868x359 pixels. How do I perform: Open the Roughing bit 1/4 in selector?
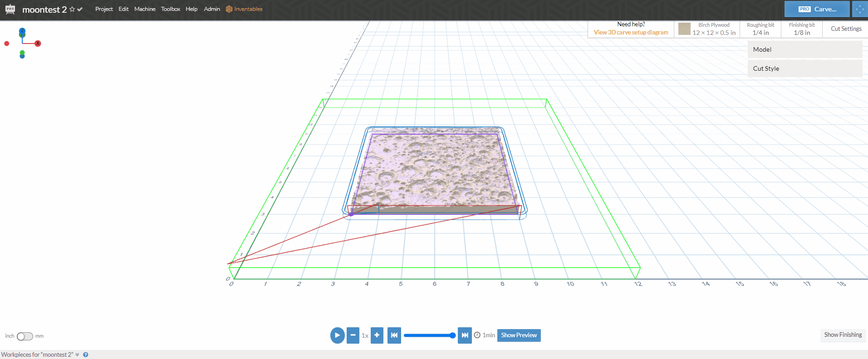tap(760, 29)
